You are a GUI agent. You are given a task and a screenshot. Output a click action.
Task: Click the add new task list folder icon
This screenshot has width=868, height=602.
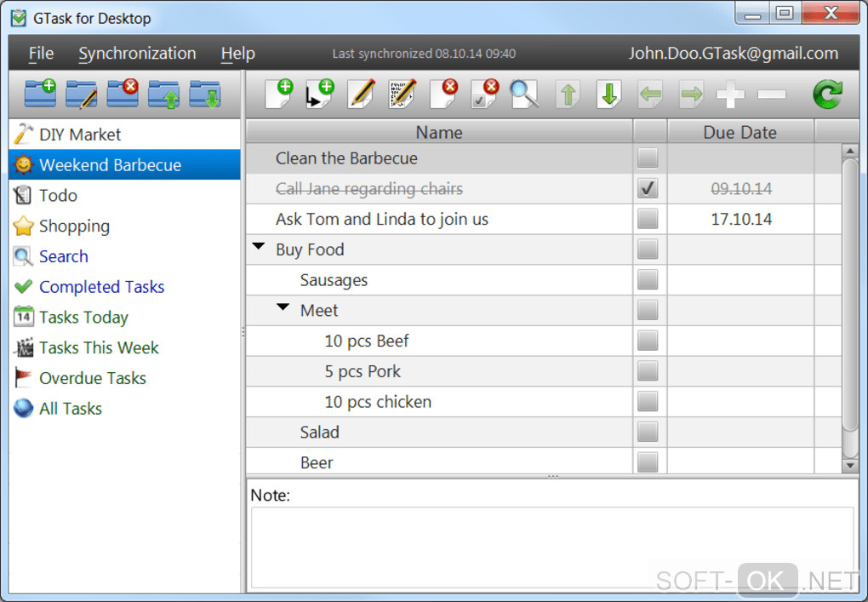click(40, 94)
